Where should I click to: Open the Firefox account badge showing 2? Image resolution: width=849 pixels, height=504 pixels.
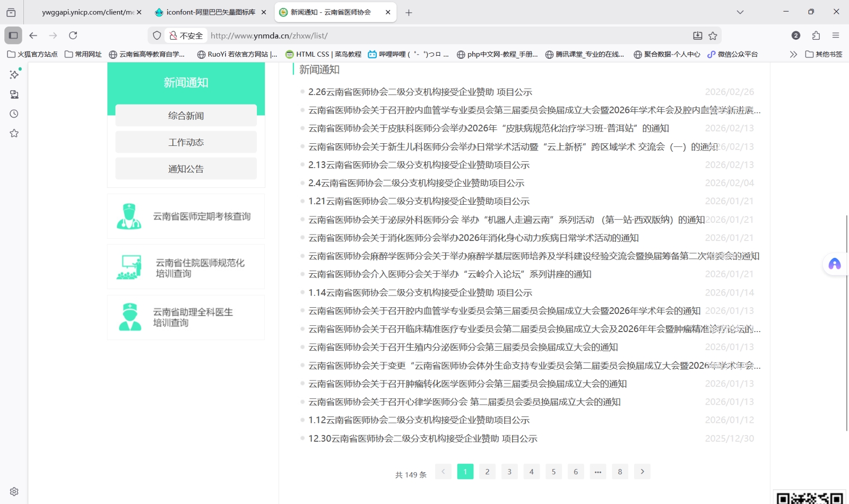coord(795,36)
